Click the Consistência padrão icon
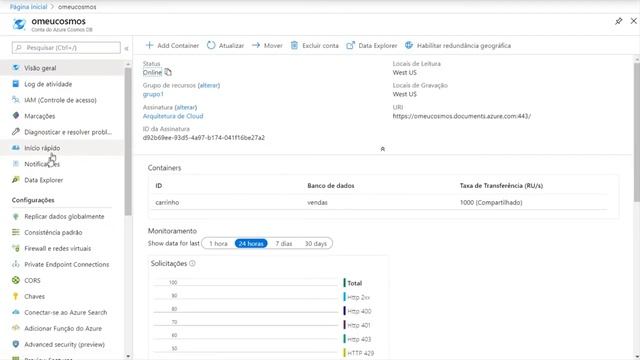 point(16,232)
